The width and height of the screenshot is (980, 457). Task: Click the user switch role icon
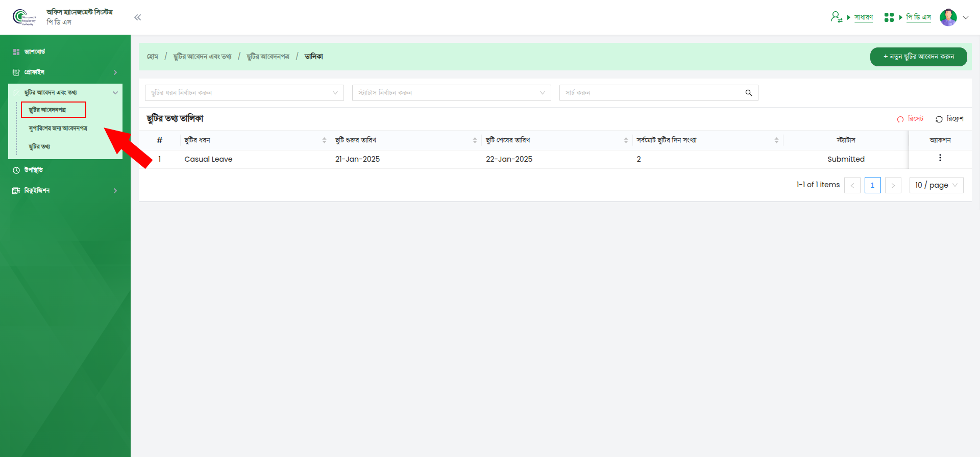836,17
